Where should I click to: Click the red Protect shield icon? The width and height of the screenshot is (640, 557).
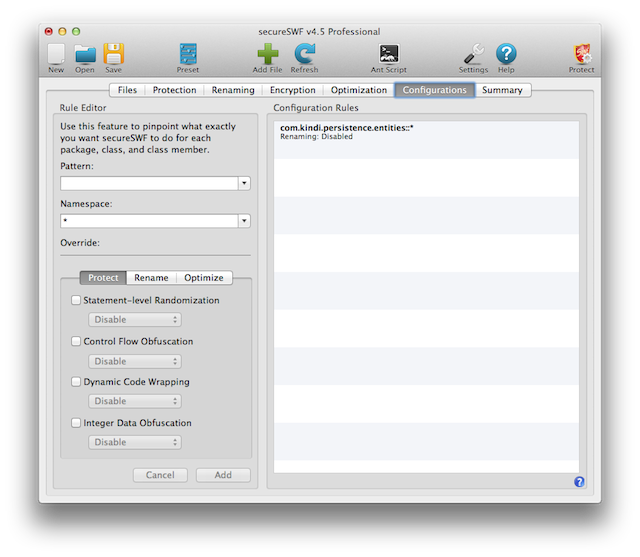tap(581, 54)
